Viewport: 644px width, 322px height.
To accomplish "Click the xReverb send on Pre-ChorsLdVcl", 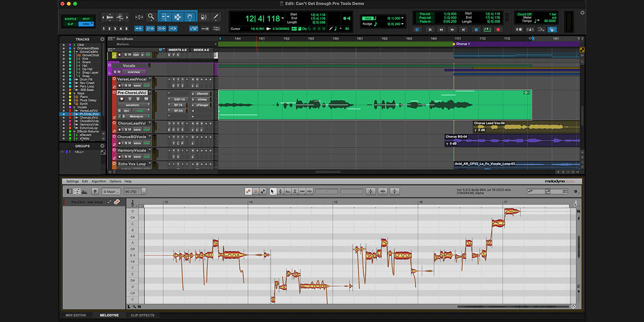I will pos(202,93).
